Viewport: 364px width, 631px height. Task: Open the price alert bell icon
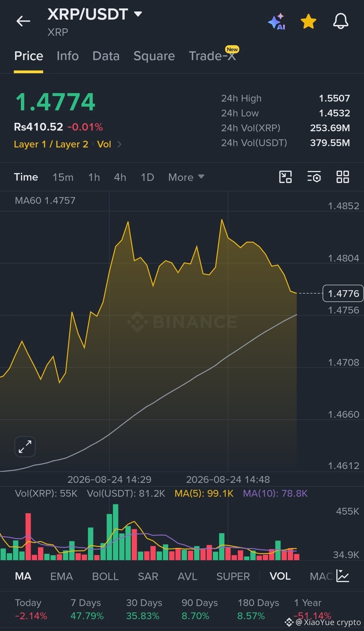(x=341, y=21)
